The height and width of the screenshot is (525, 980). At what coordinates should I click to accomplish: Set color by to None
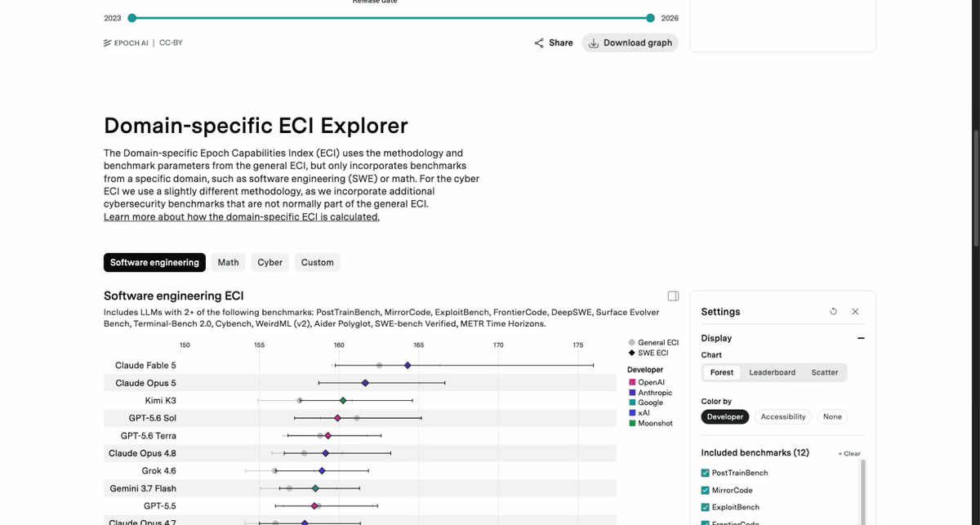point(832,416)
